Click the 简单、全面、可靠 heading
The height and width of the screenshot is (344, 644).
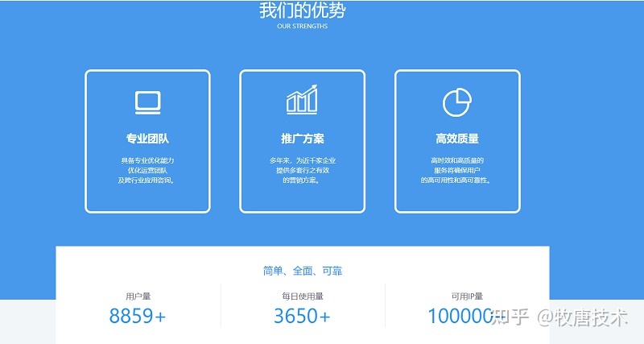pos(303,271)
